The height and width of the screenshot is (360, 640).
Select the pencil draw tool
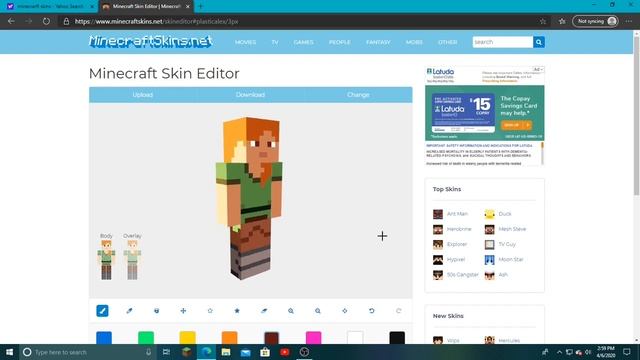[x=102, y=311]
